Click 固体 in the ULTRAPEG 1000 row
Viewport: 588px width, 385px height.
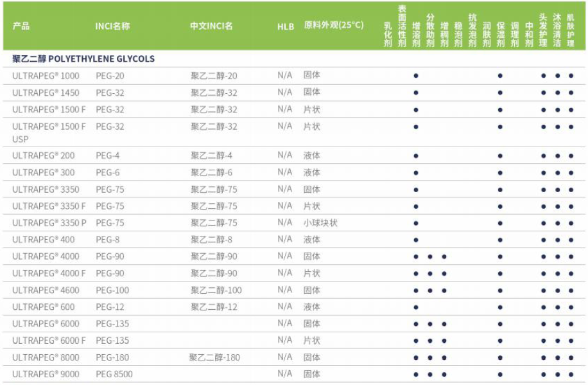[312, 75]
